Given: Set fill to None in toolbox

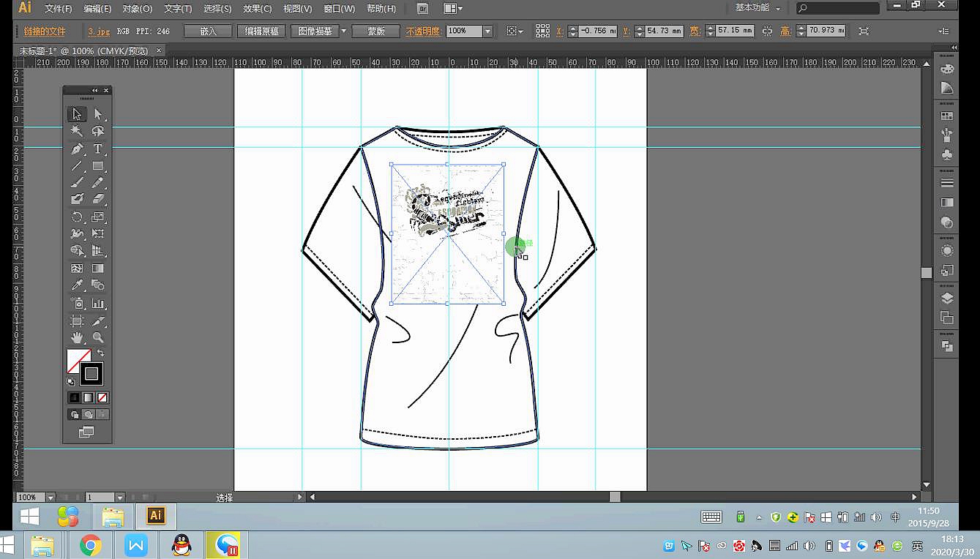Looking at the screenshot, I should click(x=102, y=397).
